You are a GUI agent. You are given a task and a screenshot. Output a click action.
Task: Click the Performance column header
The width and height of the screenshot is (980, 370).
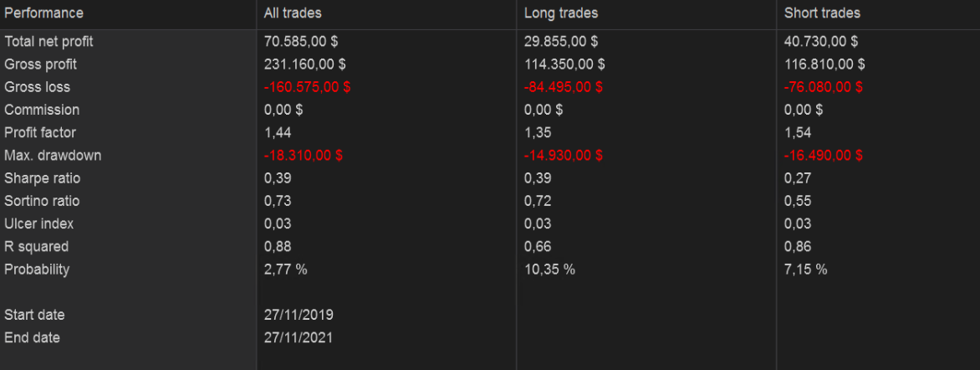point(43,13)
